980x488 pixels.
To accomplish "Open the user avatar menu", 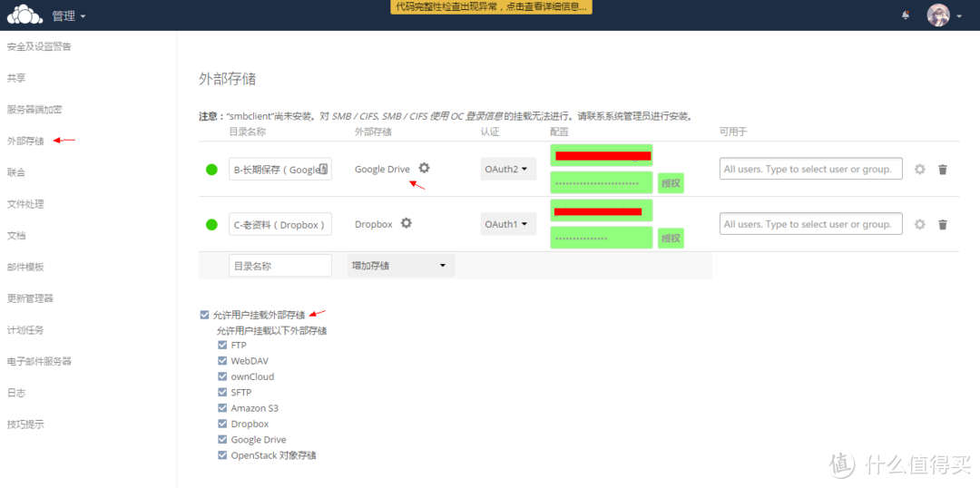I will tap(938, 15).
